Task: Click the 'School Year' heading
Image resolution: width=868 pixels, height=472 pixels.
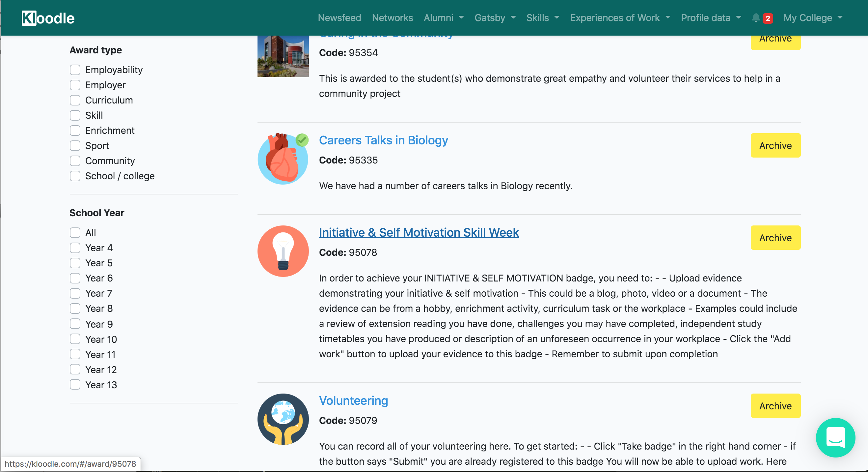Action: click(97, 213)
